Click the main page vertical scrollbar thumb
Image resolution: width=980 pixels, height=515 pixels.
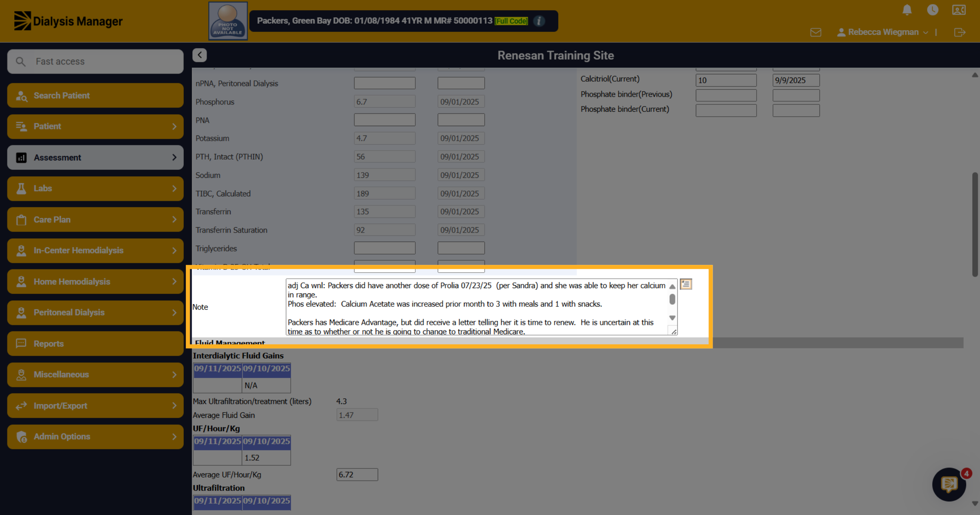coord(975,224)
